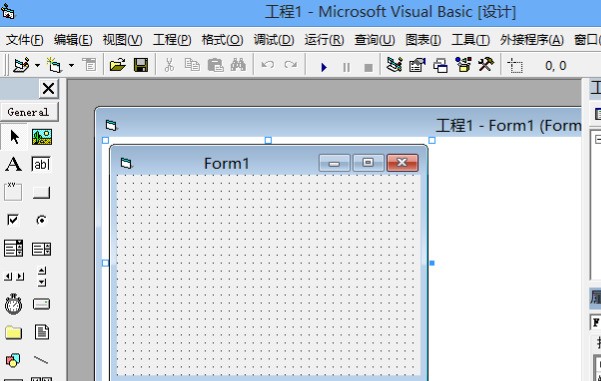This screenshot has height=381, width=601.
Task: Click the Start run button in toolbar
Action: (x=324, y=67)
